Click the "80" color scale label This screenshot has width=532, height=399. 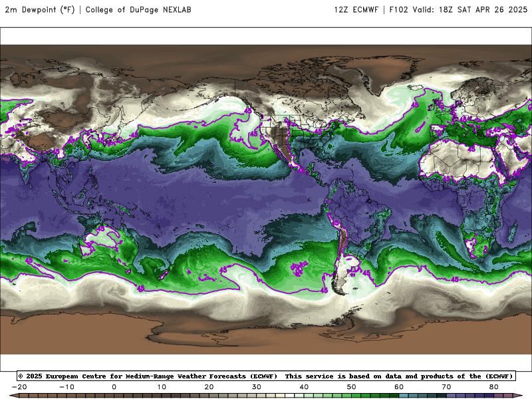tap(494, 387)
